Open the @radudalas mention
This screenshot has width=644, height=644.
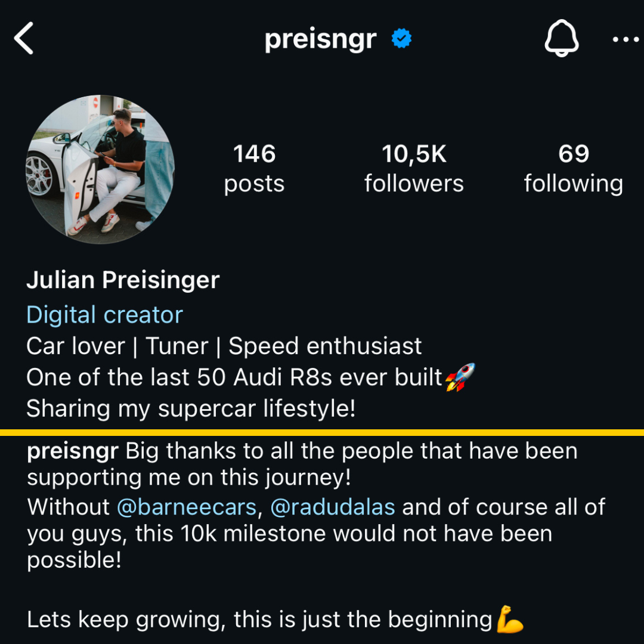pyautogui.click(x=333, y=507)
